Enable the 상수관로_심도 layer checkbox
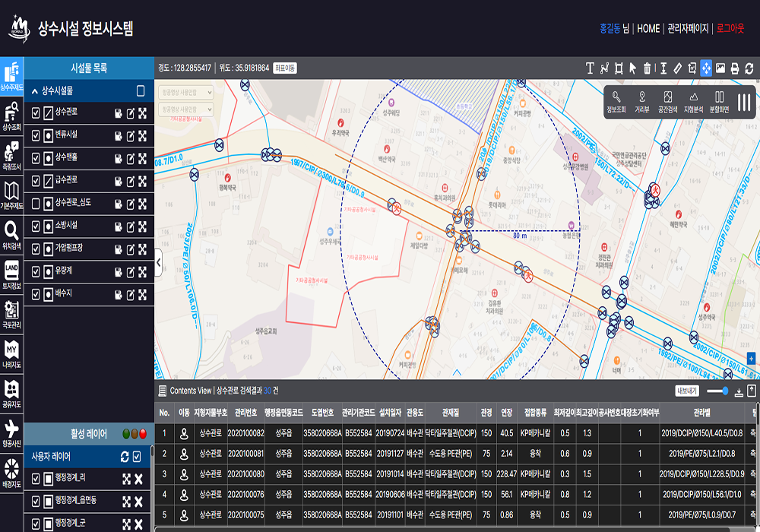Viewport: 760px width, 532px height. coord(36,204)
